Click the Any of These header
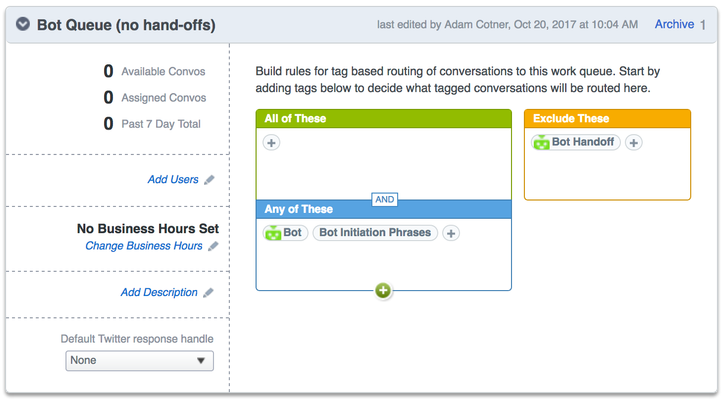Screen dimensions: 725x400 point(384,209)
